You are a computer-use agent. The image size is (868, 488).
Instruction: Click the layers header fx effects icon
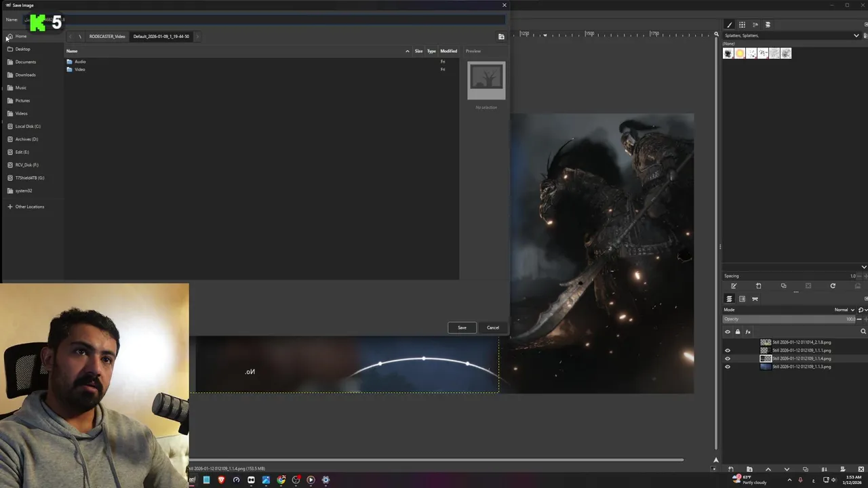coord(748,332)
